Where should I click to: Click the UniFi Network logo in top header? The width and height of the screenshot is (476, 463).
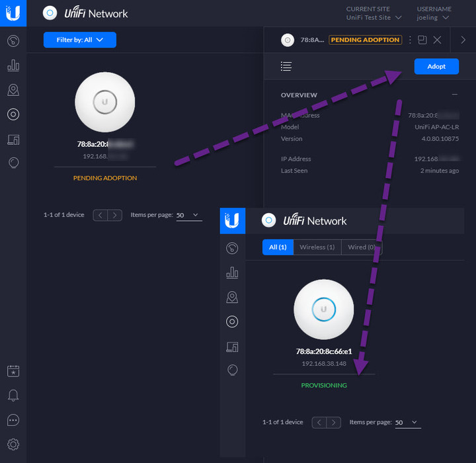[x=85, y=13]
